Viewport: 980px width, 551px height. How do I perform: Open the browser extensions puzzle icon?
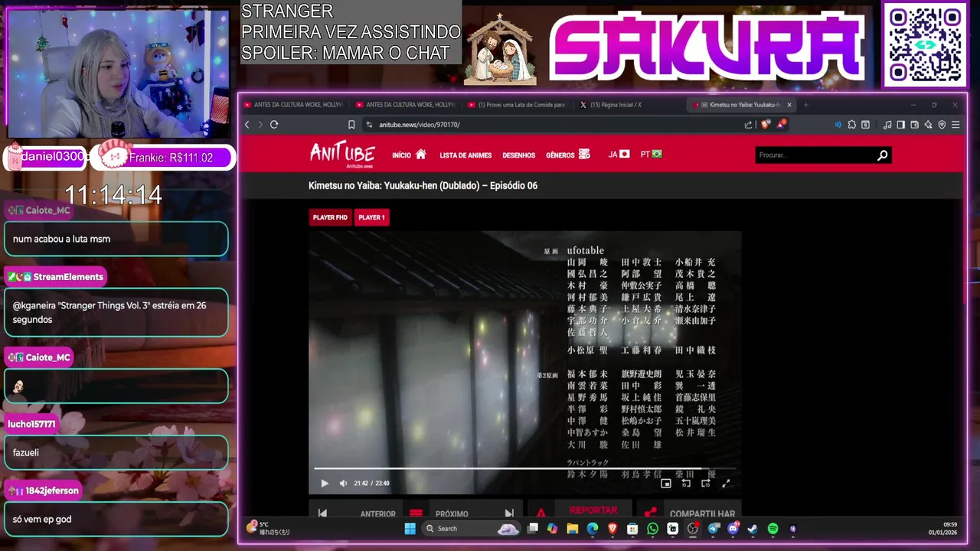coord(851,125)
